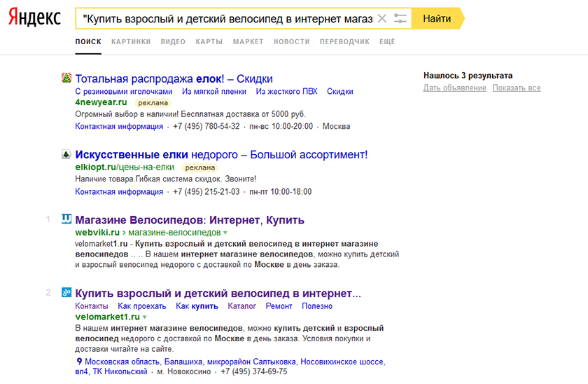Select the Поиск tab

88,41
